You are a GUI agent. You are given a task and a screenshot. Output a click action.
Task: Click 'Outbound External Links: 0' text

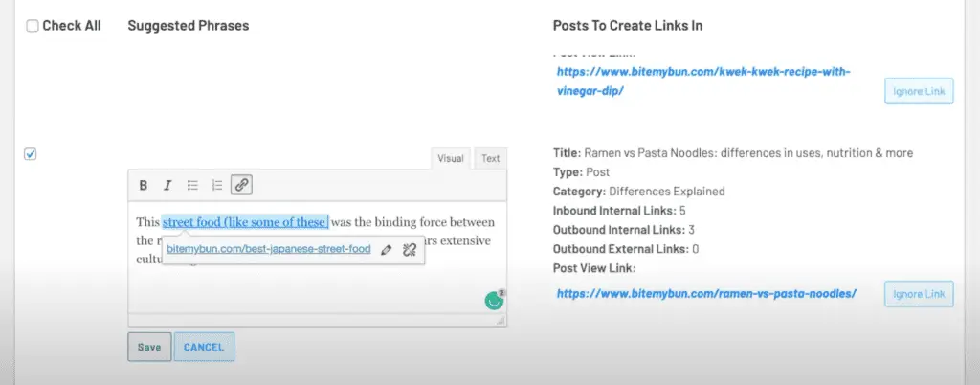click(x=626, y=249)
